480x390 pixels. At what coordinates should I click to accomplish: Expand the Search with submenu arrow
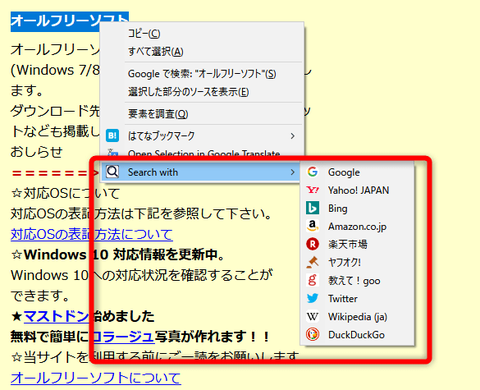pyautogui.click(x=292, y=172)
